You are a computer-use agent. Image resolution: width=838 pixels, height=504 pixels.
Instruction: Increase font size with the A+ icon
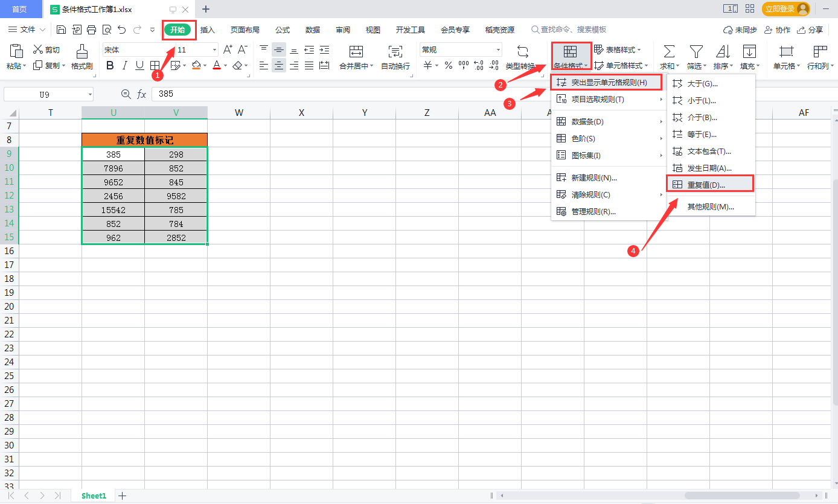[228, 49]
